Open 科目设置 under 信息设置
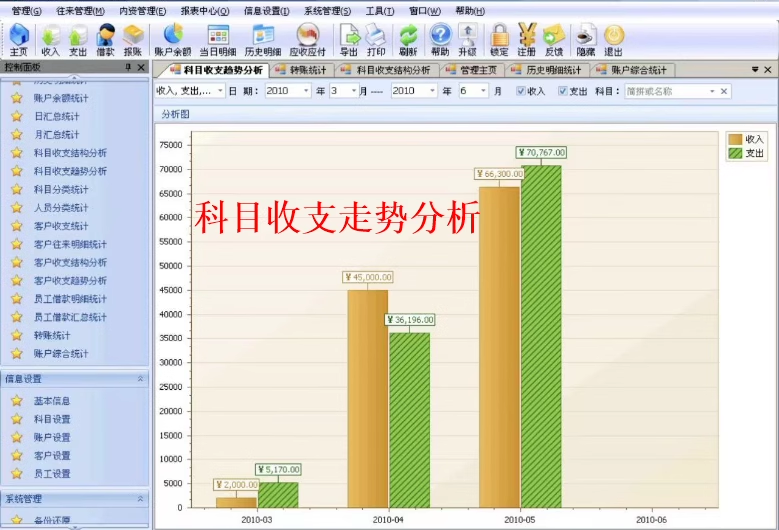 [52, 419]
